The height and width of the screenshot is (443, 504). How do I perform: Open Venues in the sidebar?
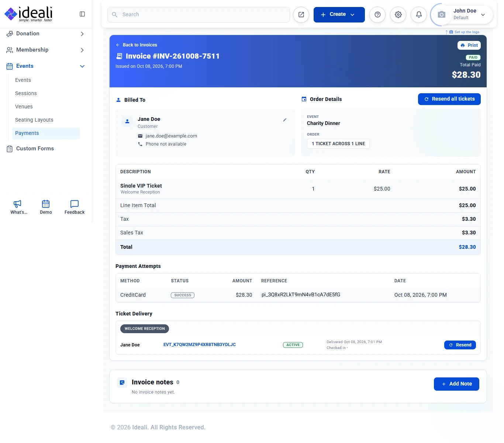coord(24,107)
